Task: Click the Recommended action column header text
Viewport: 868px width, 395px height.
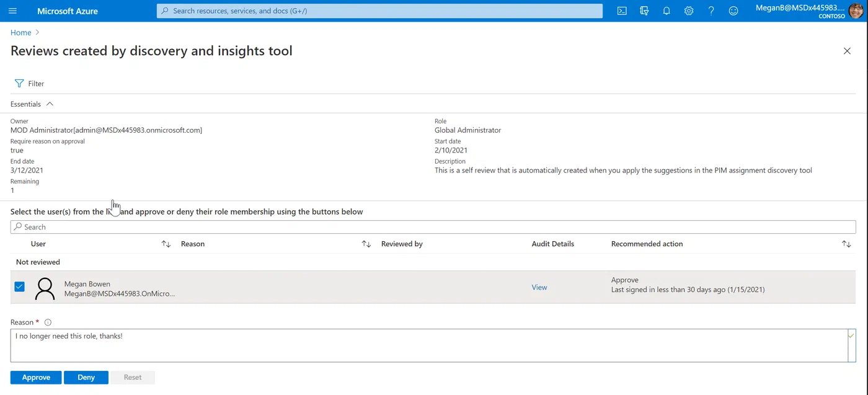Action: [647, 244]
